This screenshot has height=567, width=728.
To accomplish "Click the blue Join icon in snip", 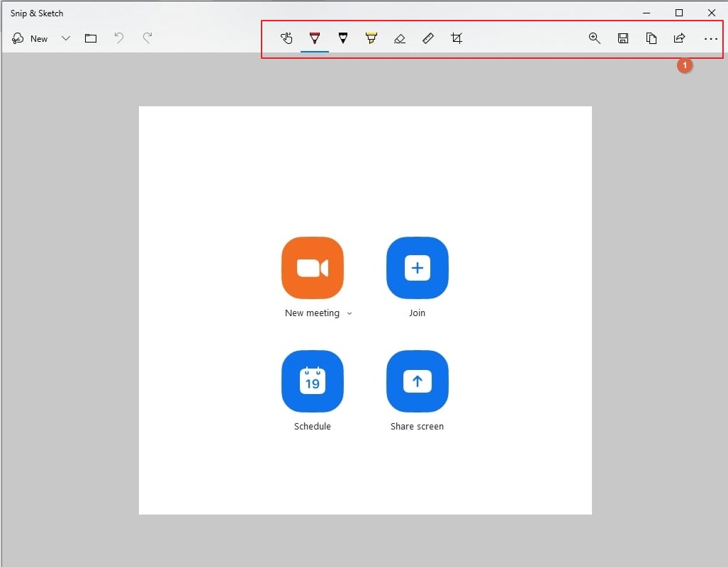I will (x=418, y=268).
